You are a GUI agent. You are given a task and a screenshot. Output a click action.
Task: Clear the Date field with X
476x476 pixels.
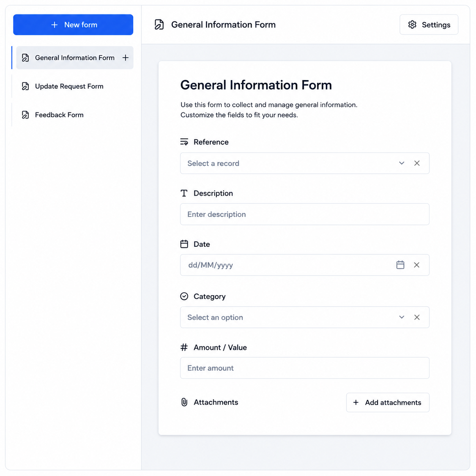tap(416, 265)
